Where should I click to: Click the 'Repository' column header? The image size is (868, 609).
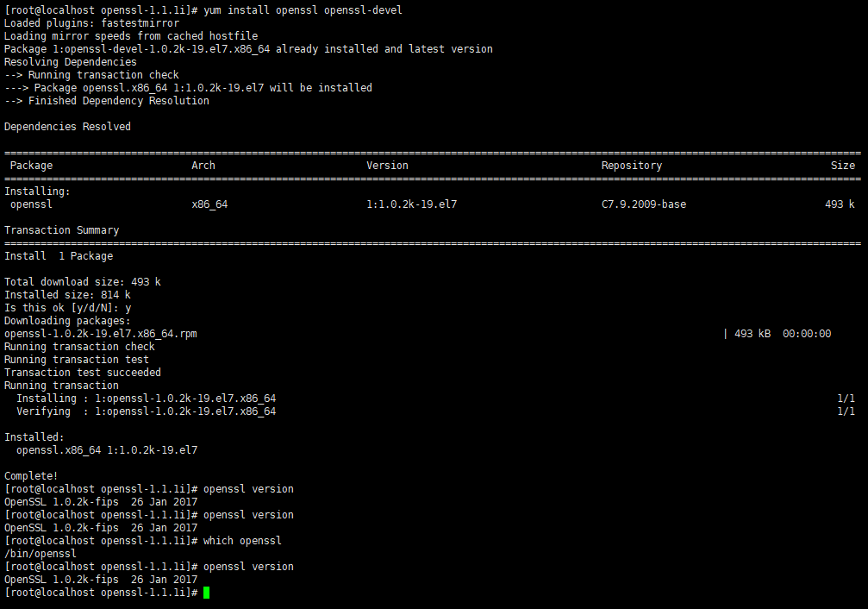(632, 165)
